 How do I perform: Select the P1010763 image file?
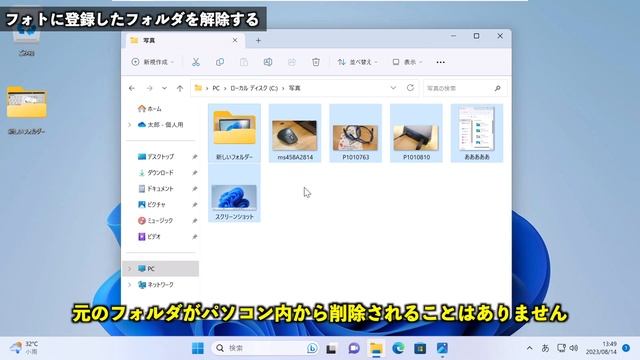pyautogui.click(x=356, y=133)
